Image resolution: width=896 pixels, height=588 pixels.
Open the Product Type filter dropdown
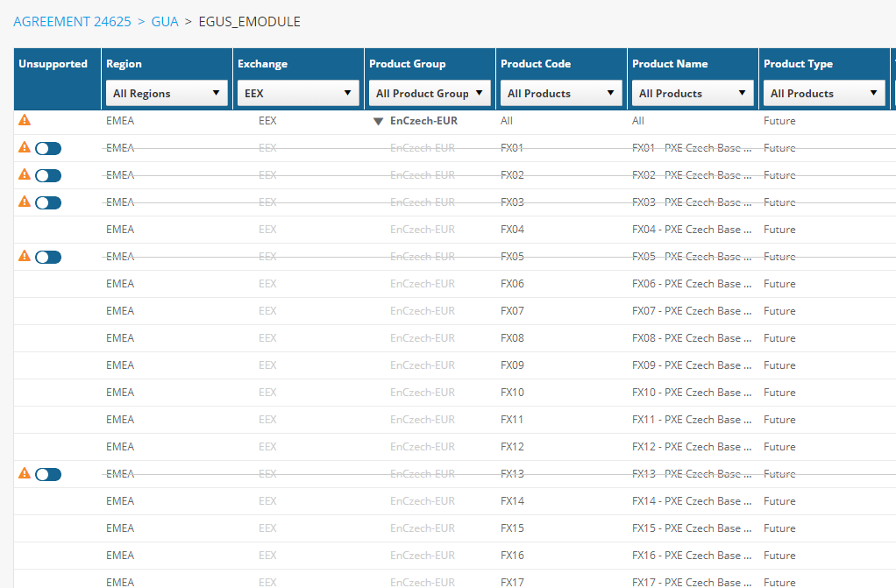824,93
